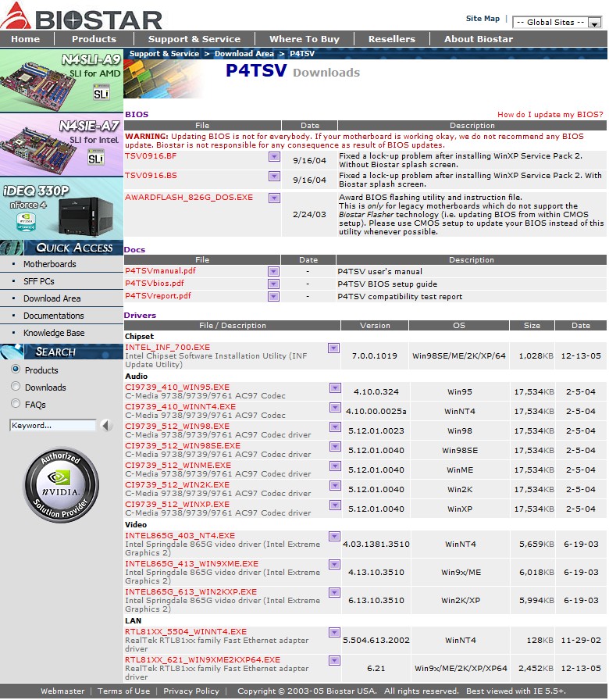Click the Terms of Use footer link
This screenshot has height=700, width=609.
coord(123,691)
